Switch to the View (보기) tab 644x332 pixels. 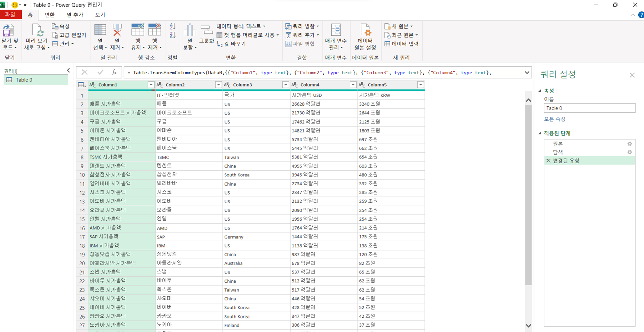click(x=100, y=15)
